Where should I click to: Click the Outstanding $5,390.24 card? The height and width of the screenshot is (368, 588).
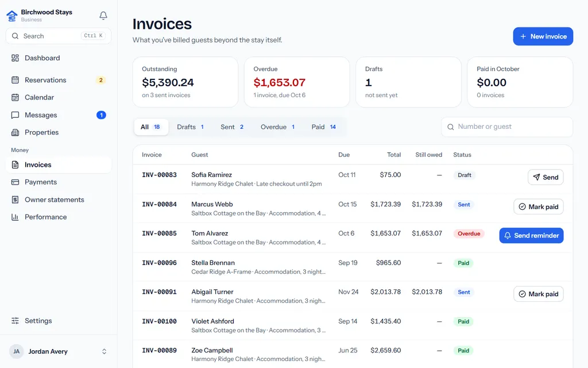pos(185,82)
